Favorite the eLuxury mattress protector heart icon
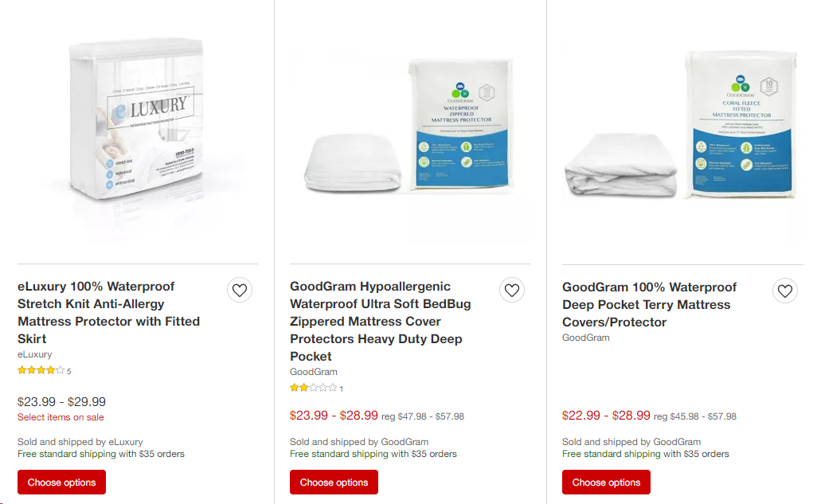The width and height of the screenshot is (813, 504). (x=240, y=291)
